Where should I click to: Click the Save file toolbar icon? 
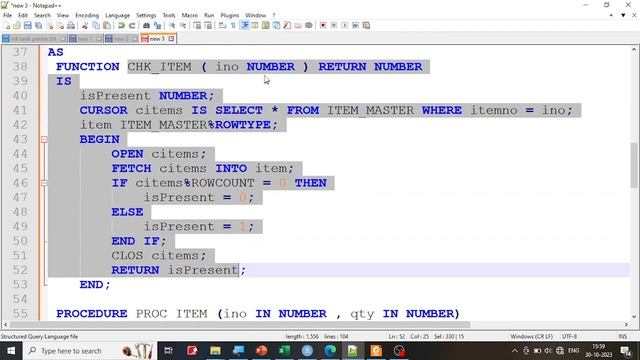tap(28, 25)
